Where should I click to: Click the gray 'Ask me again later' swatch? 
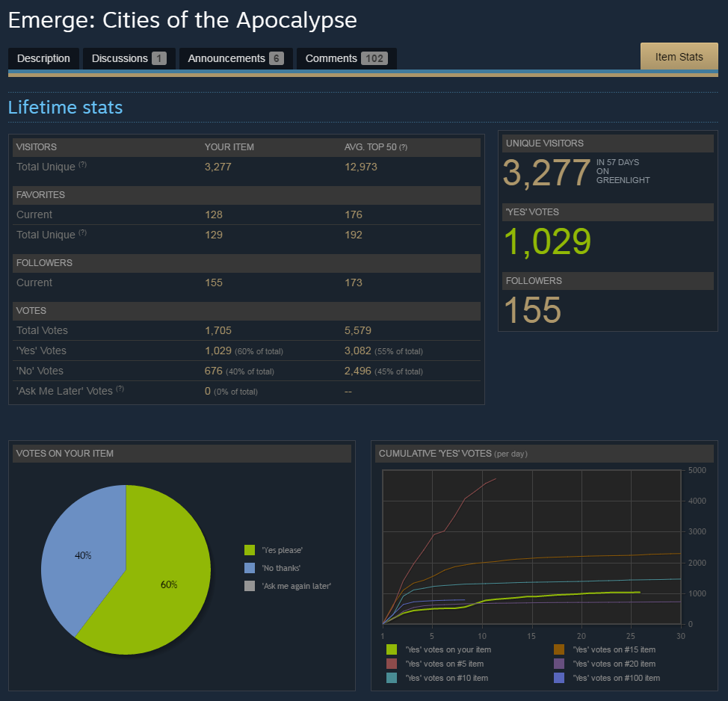click(x=250, y=586)
